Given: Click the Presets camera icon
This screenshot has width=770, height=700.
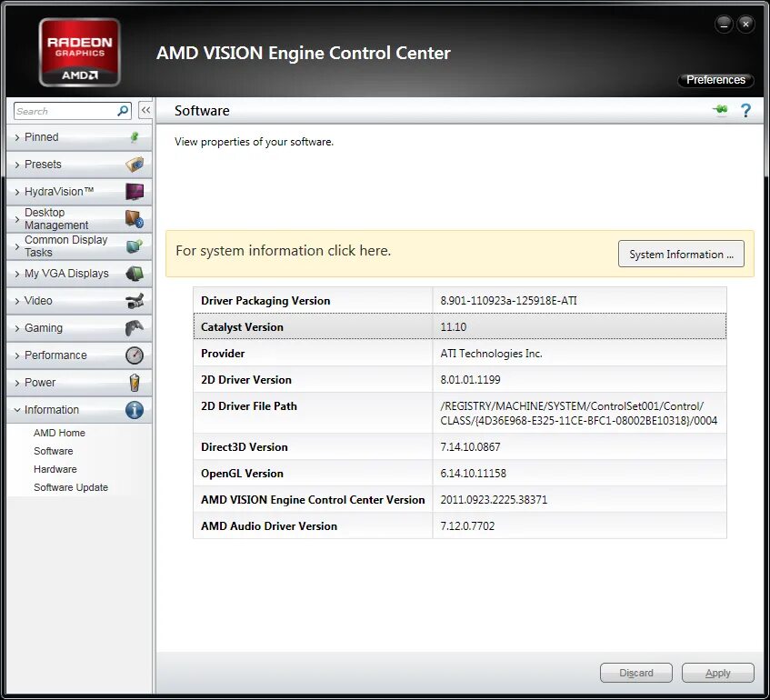Looking at the screenshot, I should pos(135,164).
